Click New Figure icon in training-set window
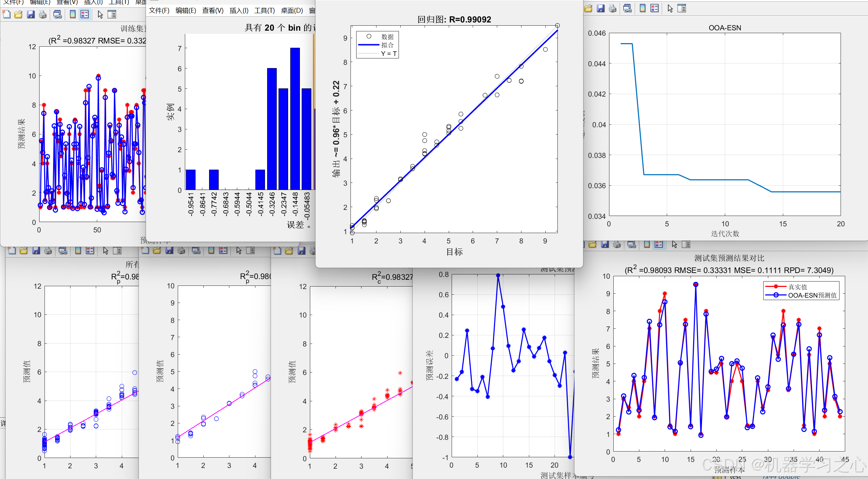868x479 pixels. point(6,15)
